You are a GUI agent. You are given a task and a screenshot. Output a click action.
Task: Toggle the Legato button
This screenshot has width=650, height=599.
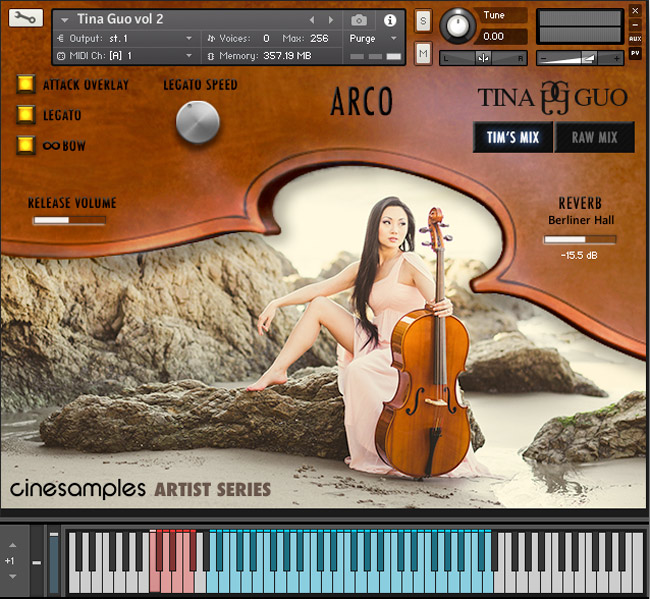tap(25, 114)
